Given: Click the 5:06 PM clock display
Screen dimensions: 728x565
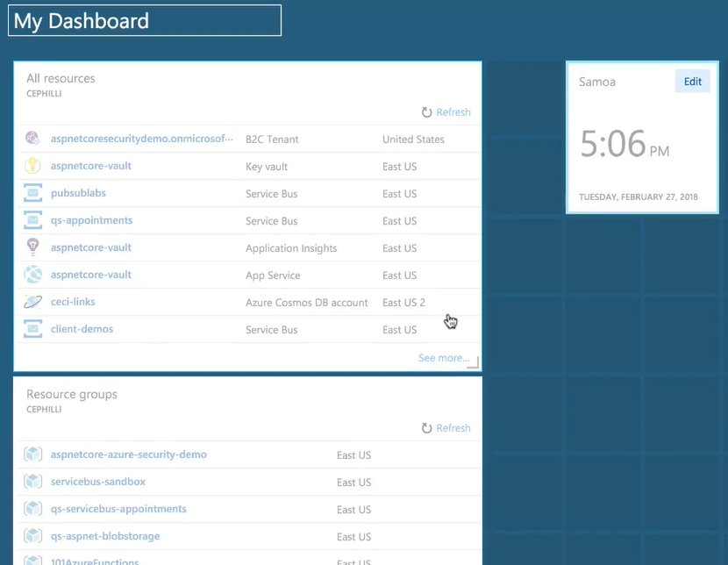Looking at the screenshot, I should tap(624, 144).
